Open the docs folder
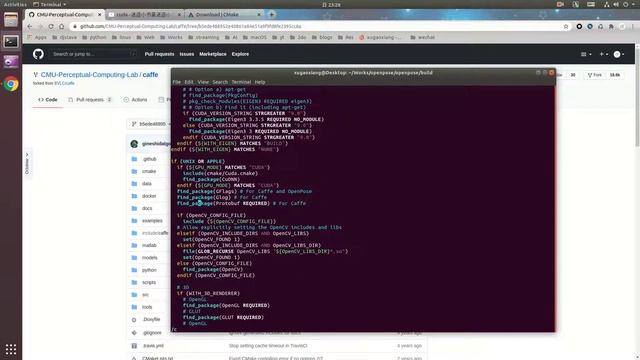This screenshot has height=360, width=640. [x=147, y=208]
